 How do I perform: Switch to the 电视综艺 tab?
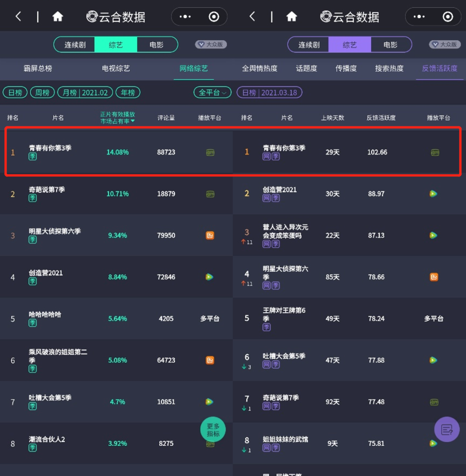pyautogui.click(x=116, y=68)
